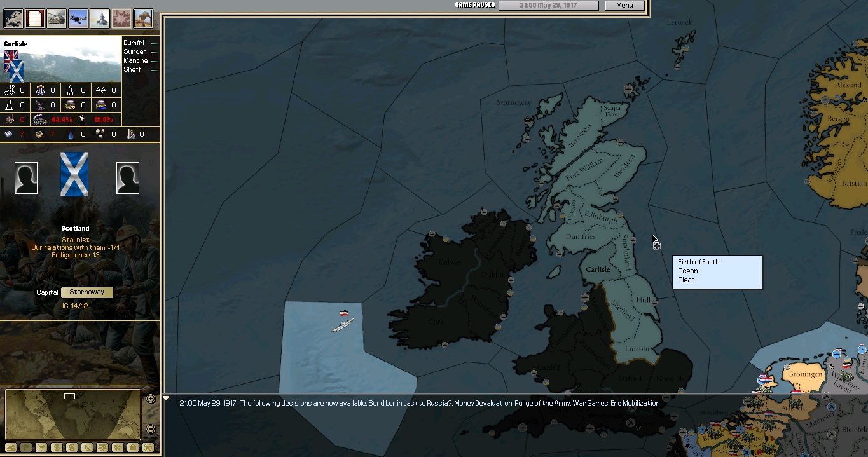Select the tank land units icon
Screen dimensions: 868x457
tap(57, 18)
